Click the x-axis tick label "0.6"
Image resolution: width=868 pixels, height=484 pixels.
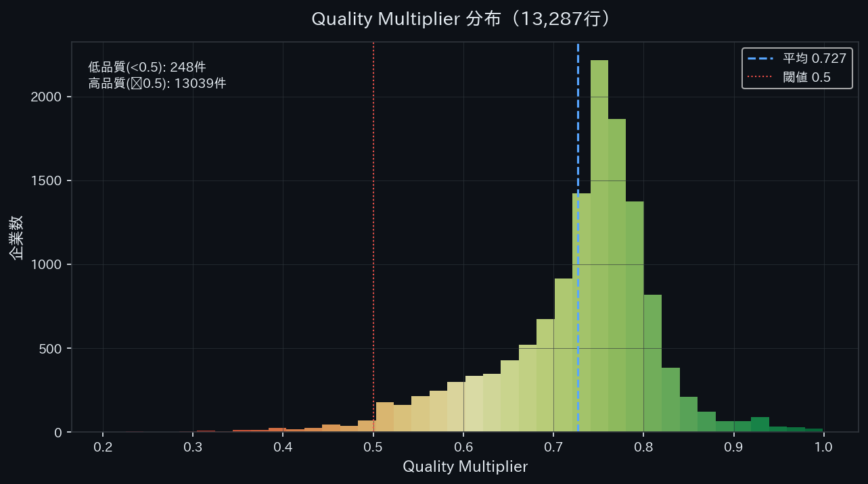pyautogui.click(x=463, y=447)
